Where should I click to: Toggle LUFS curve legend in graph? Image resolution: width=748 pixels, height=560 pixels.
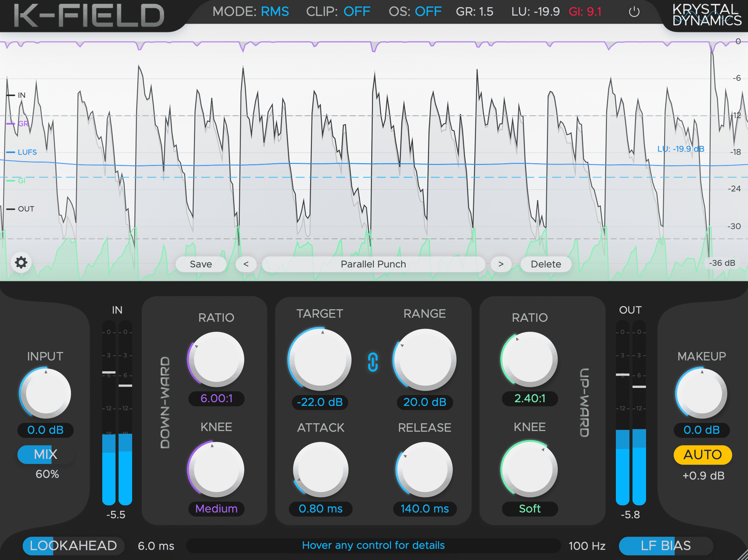22,152
